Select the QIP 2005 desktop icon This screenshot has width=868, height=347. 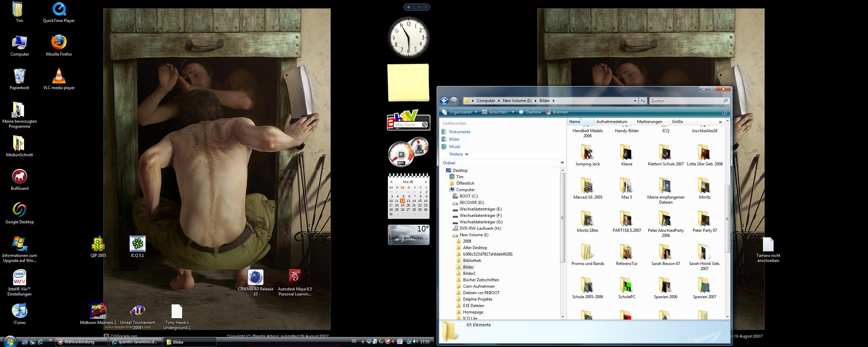(x=98, y=247)
